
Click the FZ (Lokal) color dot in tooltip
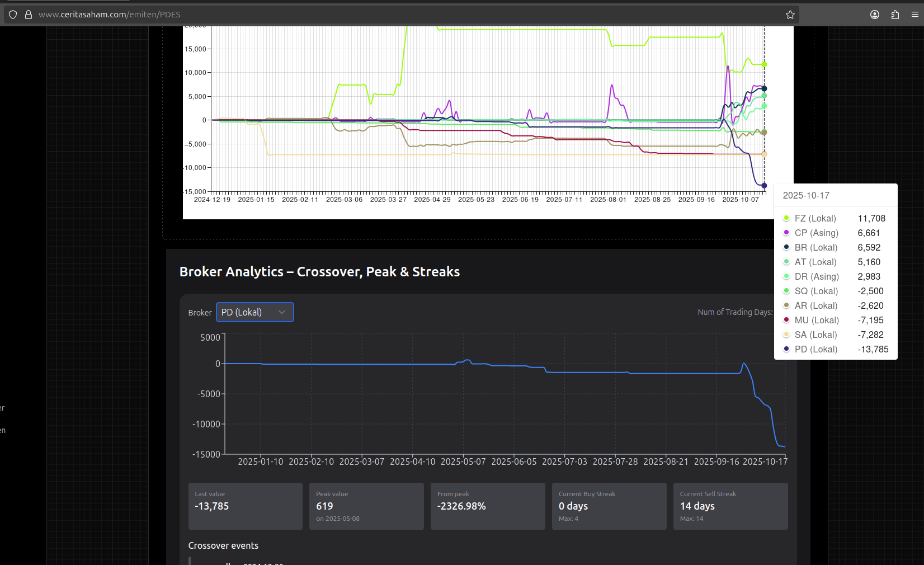tap(786, 218)
